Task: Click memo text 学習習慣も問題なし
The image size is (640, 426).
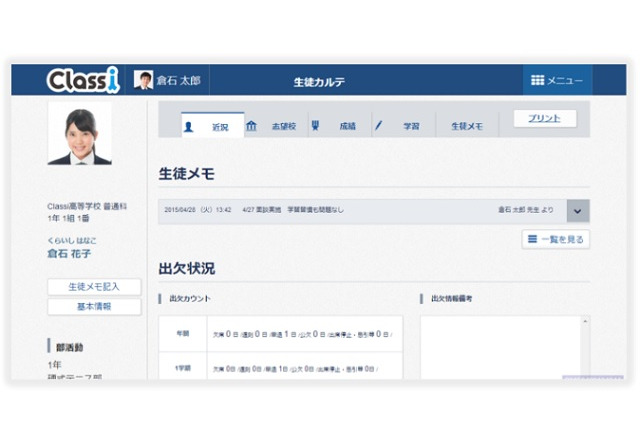Action: point(316,210)
